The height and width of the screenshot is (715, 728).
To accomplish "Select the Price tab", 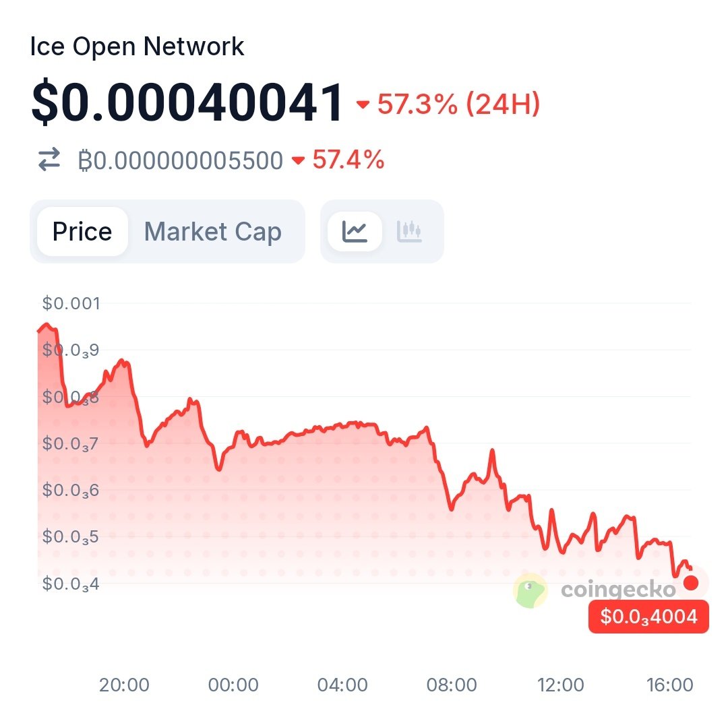I will (x=82, y=232).
